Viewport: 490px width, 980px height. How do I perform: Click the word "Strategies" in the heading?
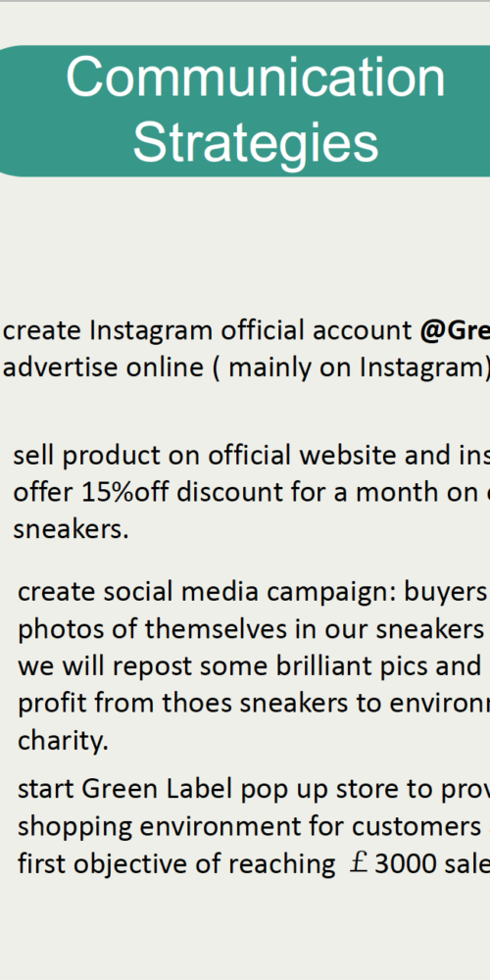coord(256,143)
